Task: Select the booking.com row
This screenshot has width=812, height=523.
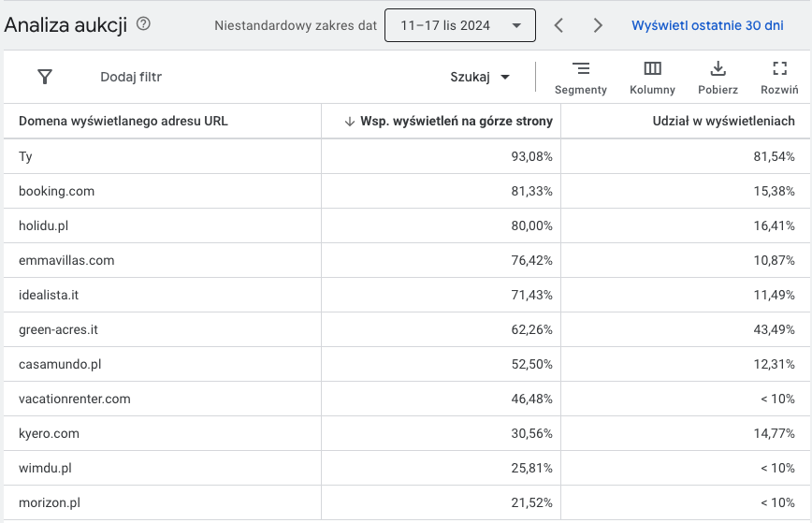Action: pos(57,191)
